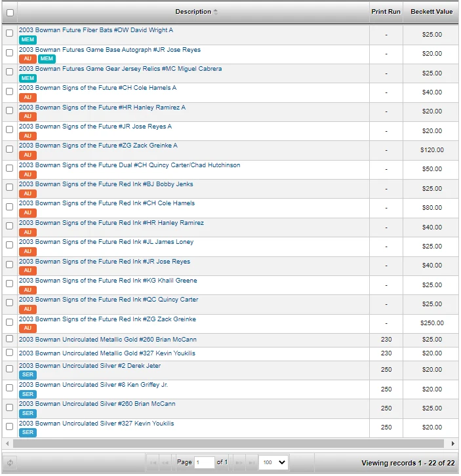Click right arrow of horizontal scrollbar
This screenshot has width=461, height=476.
coord(452,443)
